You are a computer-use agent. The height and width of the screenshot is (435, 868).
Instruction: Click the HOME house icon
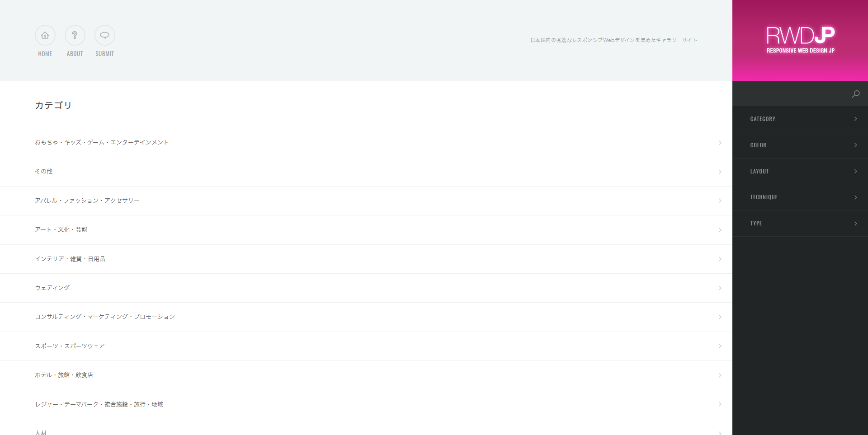[45, 35]
